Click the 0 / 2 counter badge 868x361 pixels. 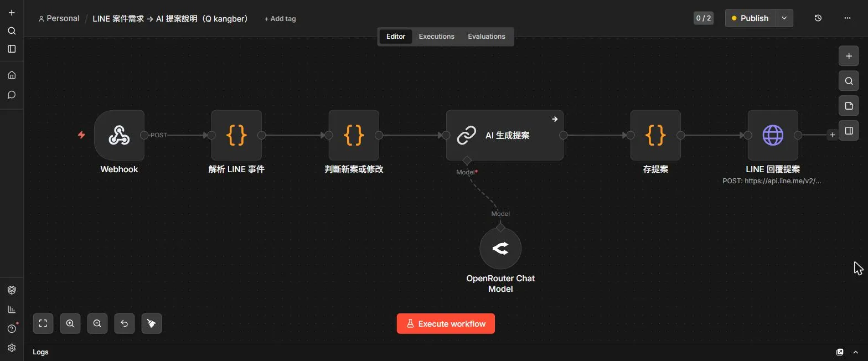coord(704,18)
